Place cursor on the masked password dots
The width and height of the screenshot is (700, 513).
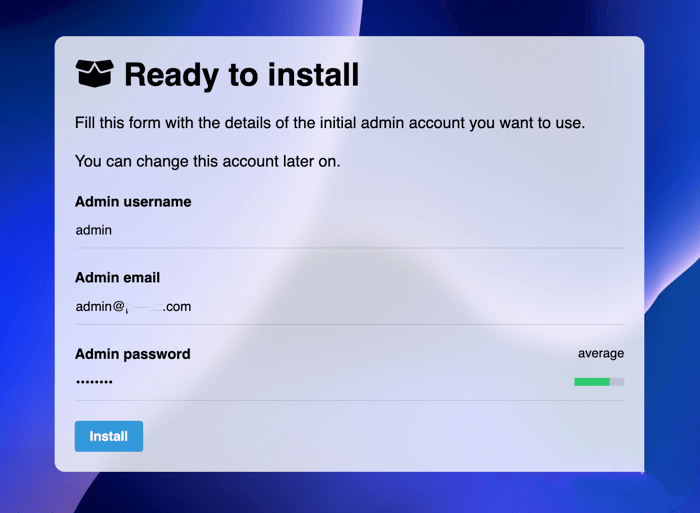pos(94,382)
